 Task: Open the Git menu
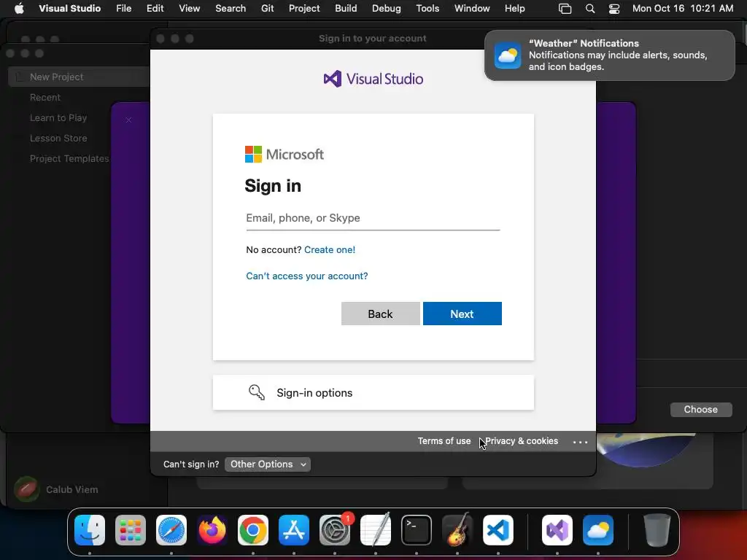click(267, 9)
